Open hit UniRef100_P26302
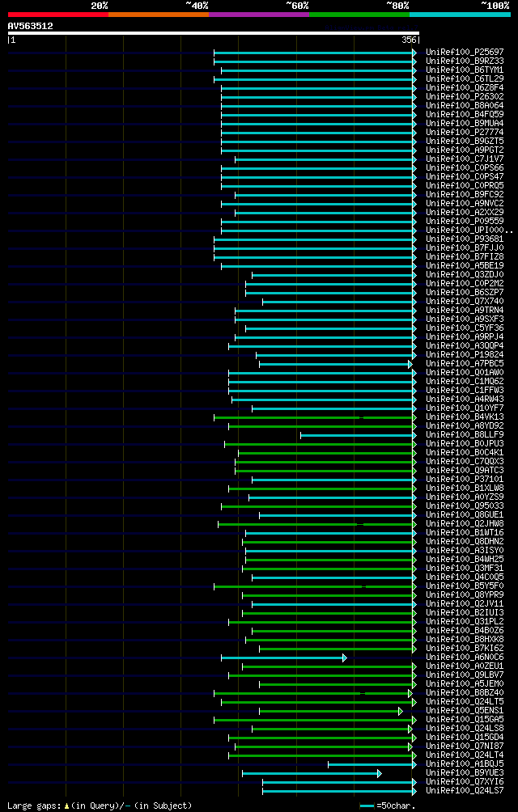518x812 pixels. (465, 97)
